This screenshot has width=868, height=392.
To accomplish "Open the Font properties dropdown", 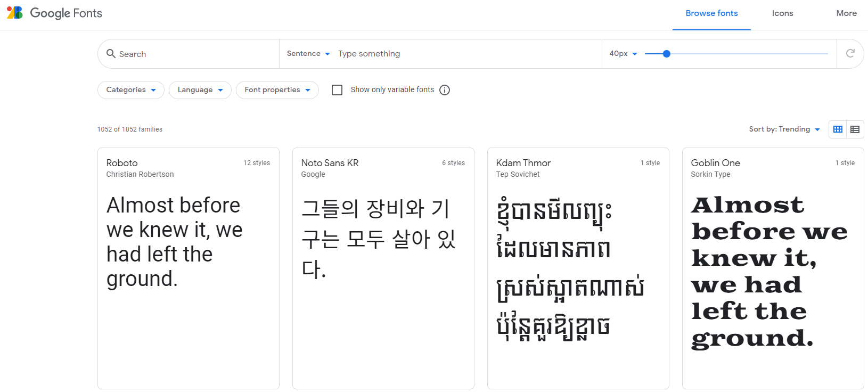I will [277, 90].
